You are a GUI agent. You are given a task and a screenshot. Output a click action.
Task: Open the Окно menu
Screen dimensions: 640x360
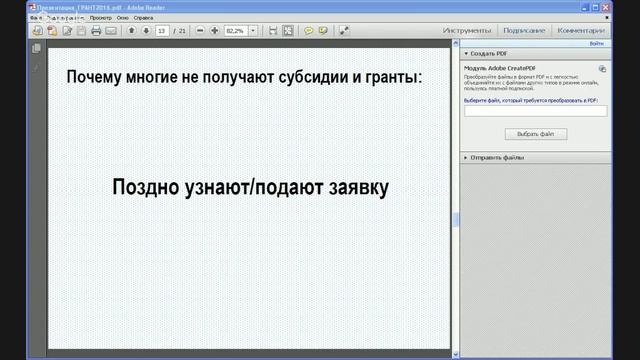tap(122, 18)
